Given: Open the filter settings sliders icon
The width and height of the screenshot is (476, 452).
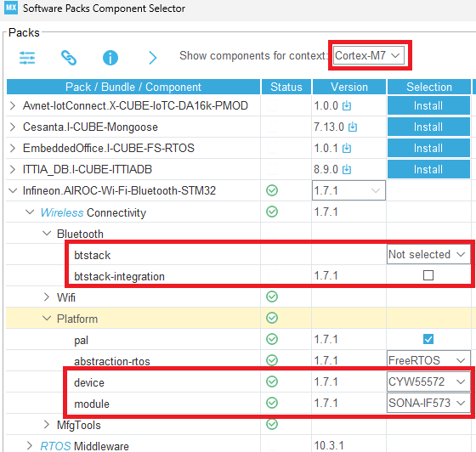Looking at the screenshot, I should pos(27,58).
